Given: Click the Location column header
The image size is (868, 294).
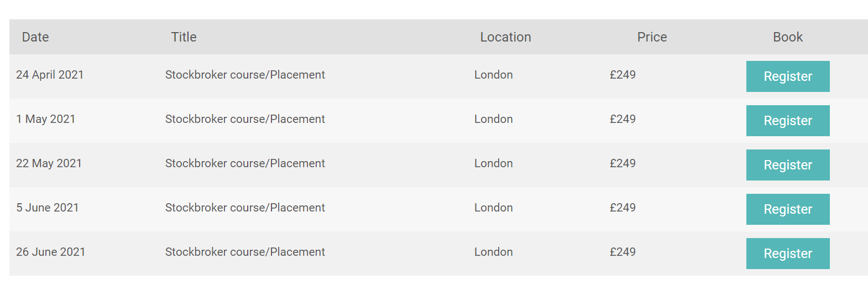Looking at the screenshot, I should pyautogui.click(x=505, y=37).
